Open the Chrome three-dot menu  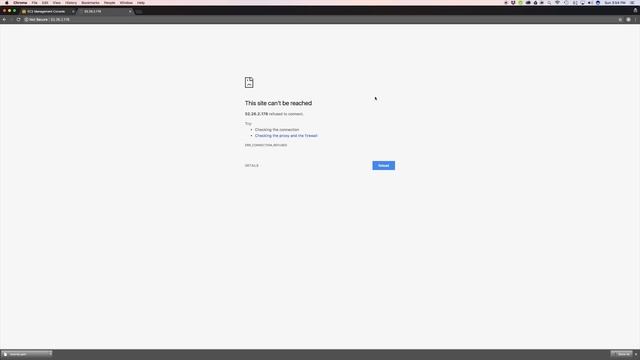636,20
